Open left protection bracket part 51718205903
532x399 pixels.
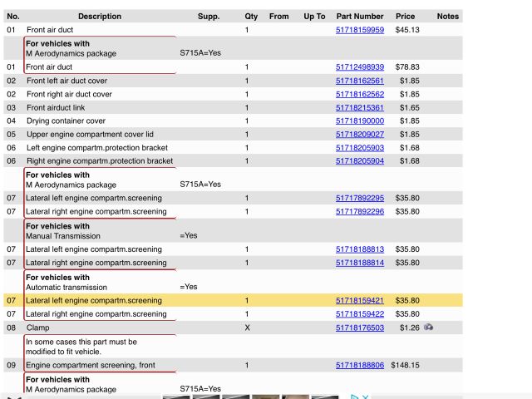point(359,147)
